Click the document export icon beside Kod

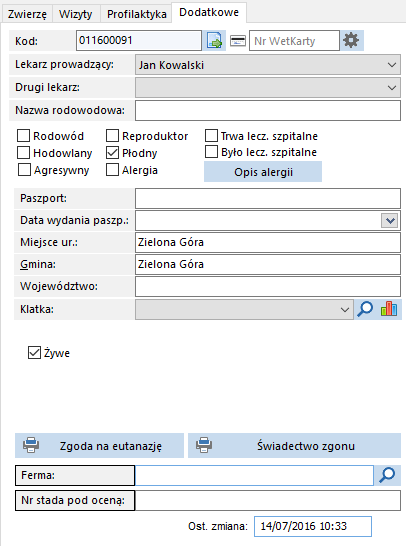coord(214,40)
